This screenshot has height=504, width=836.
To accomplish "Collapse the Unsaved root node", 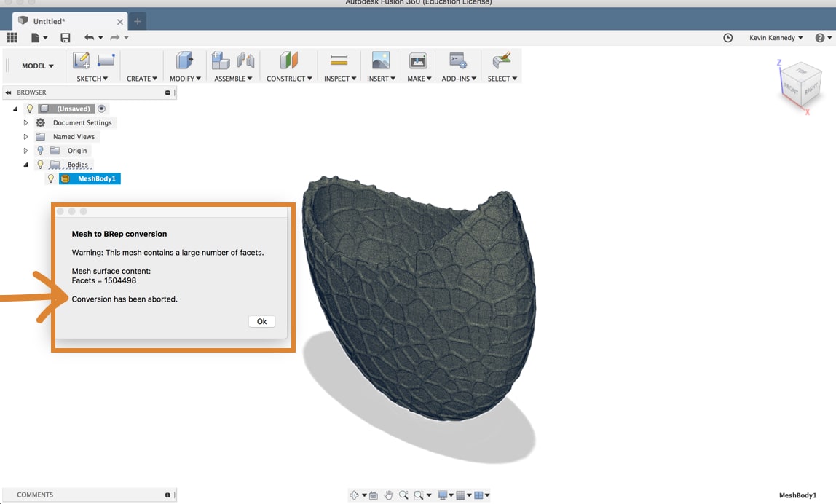I will coord(15,109).
